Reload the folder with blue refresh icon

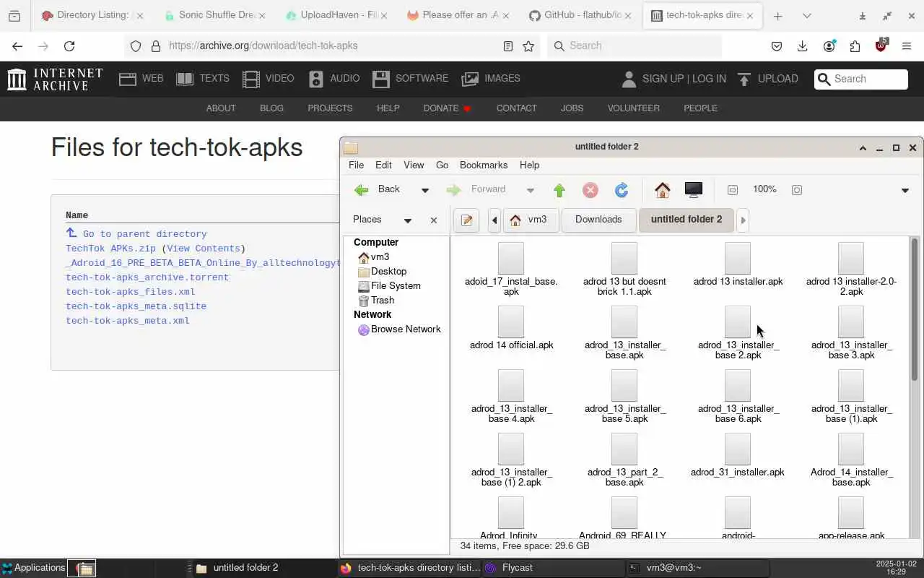(x=622, y=190)
